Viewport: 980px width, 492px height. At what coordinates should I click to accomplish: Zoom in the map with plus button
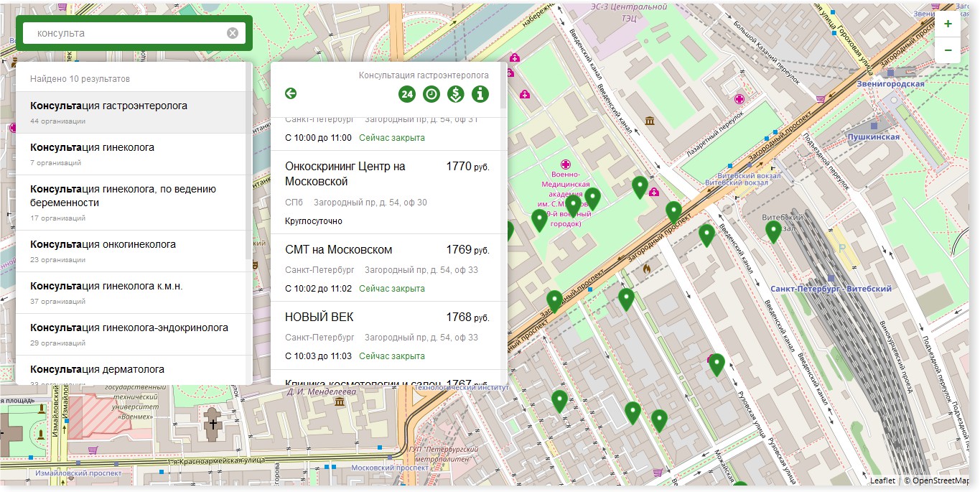(948, 24)
